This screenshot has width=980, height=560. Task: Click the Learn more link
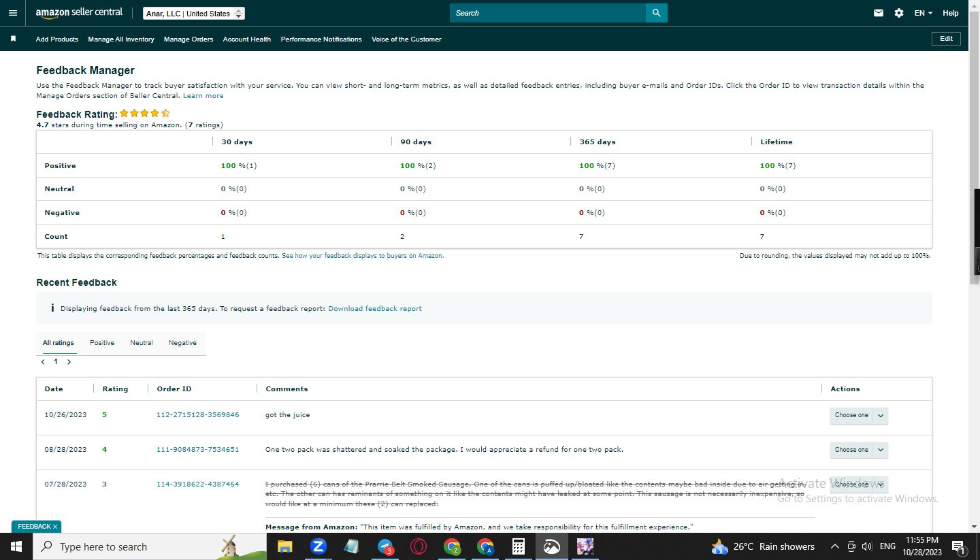pos(203,96)
